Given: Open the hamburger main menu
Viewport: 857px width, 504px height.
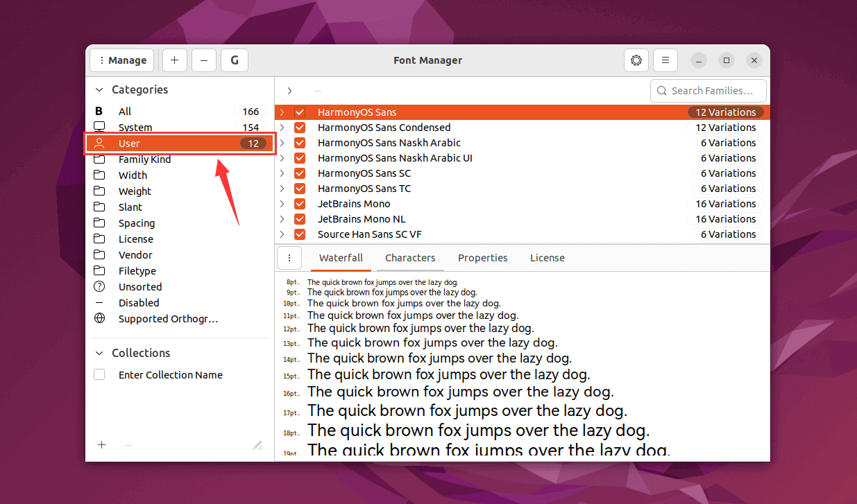Looking at the screenshot, I should coord(665,60).
